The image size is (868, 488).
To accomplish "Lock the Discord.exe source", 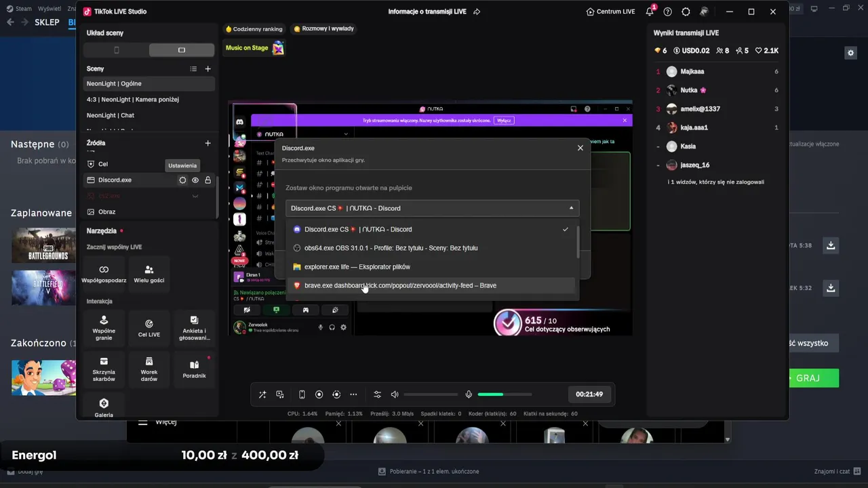I will point(208,180).
